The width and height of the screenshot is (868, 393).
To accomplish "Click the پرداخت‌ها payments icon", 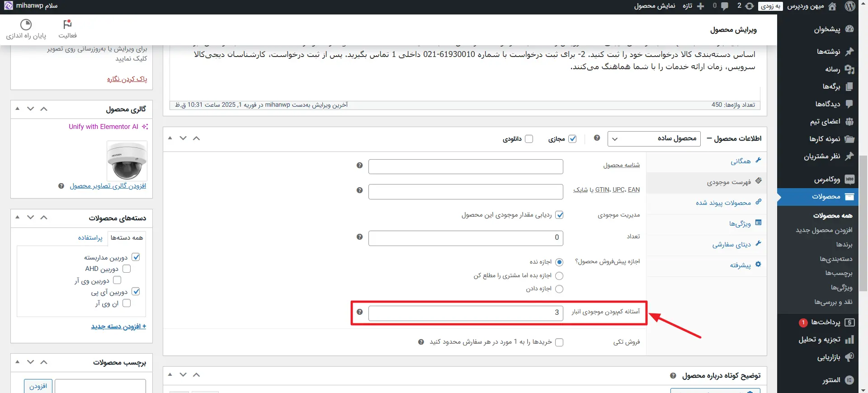I will (x=849, y=322).
